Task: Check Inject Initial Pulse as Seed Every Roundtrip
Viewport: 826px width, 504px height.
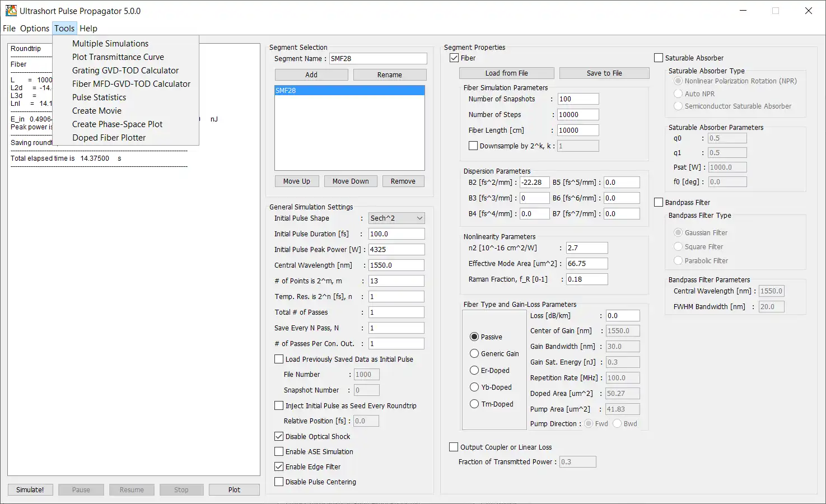Action: (279, 405)
